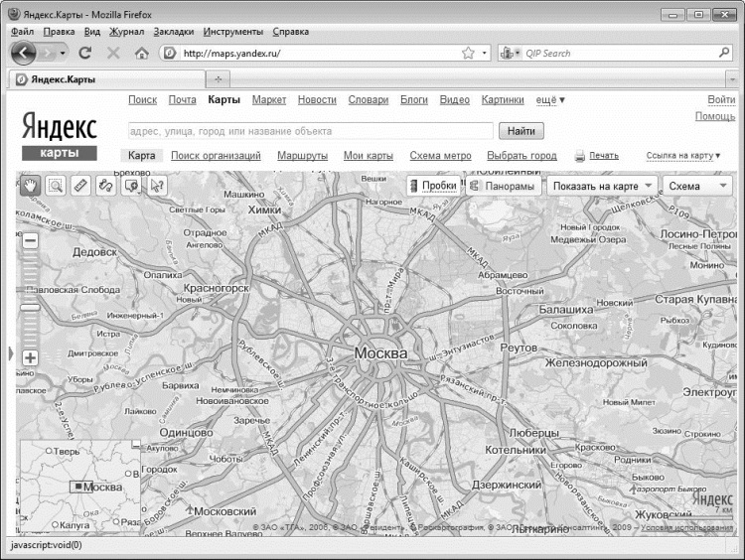Select the route drawing tool
Screen dimensions: 745x560
click(105, 186)
